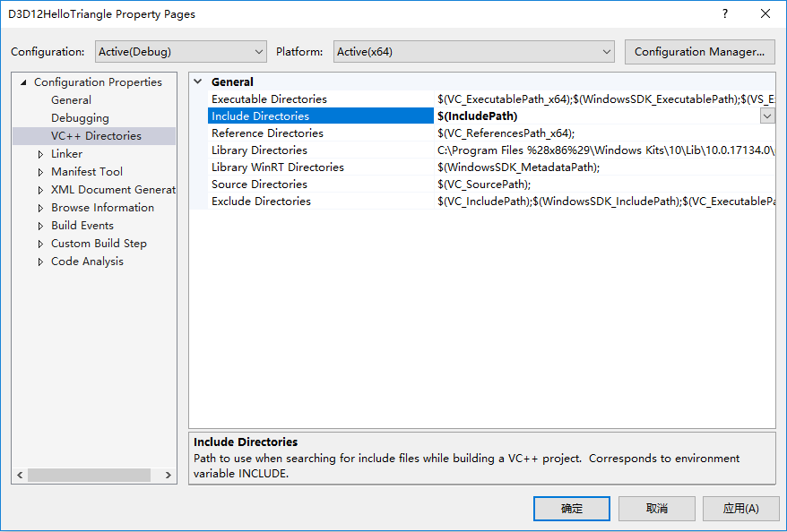Expand the Build Events node

40,226
